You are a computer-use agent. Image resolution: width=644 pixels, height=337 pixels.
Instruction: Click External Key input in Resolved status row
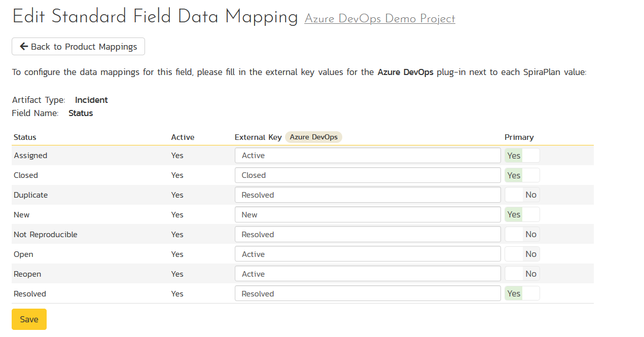coord(367,294)
